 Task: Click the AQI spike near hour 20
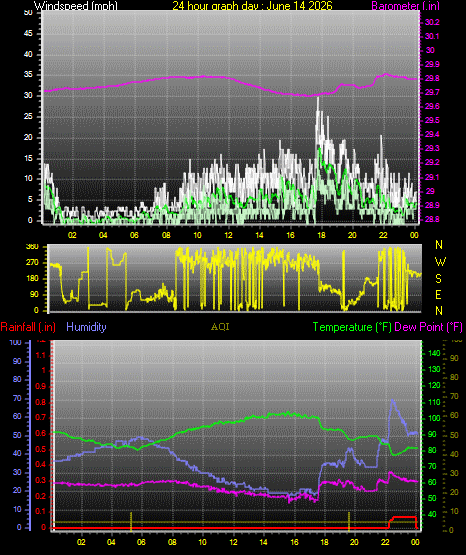point(349,521)
